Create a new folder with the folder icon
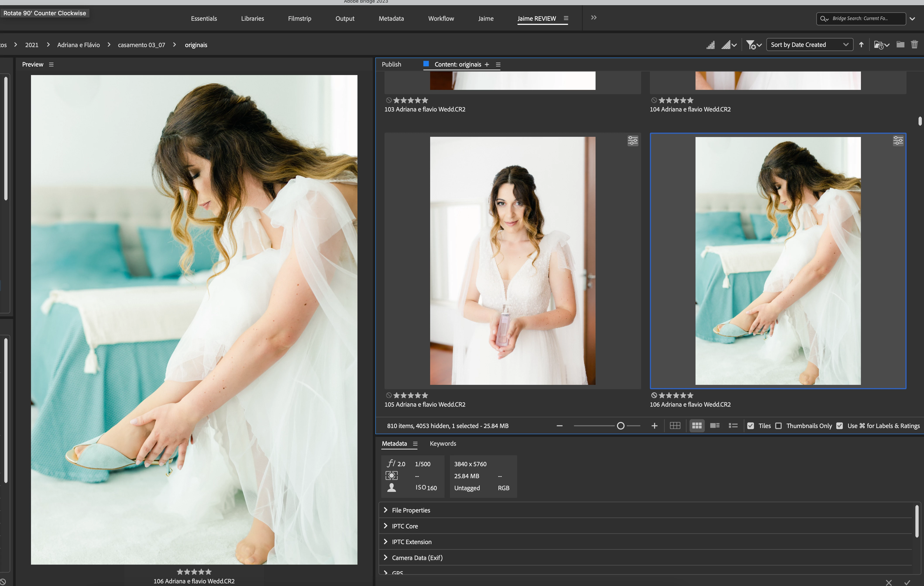The image size is (924, 586). coord(900,45)
